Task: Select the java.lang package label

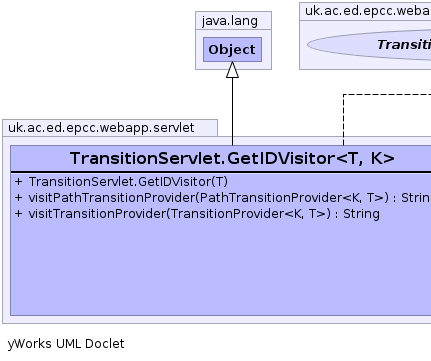Action: [x=230, y=21]
